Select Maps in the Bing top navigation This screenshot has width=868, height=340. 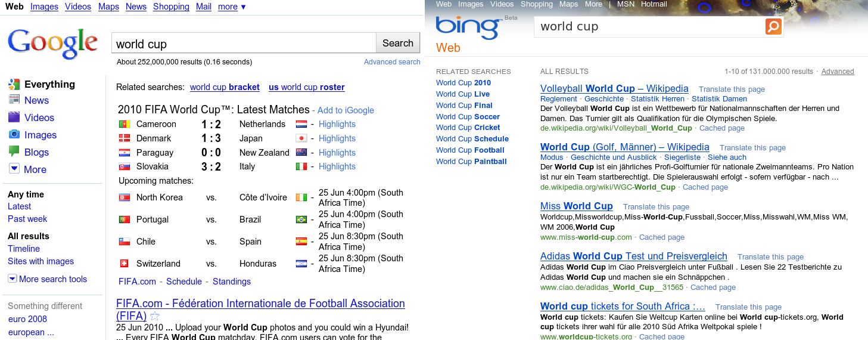tap(568, 4)
